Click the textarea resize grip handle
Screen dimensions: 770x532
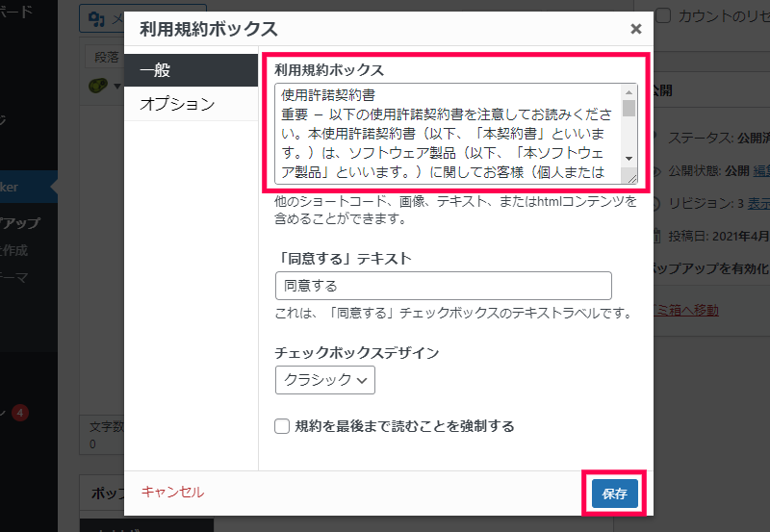click(631, 178)
